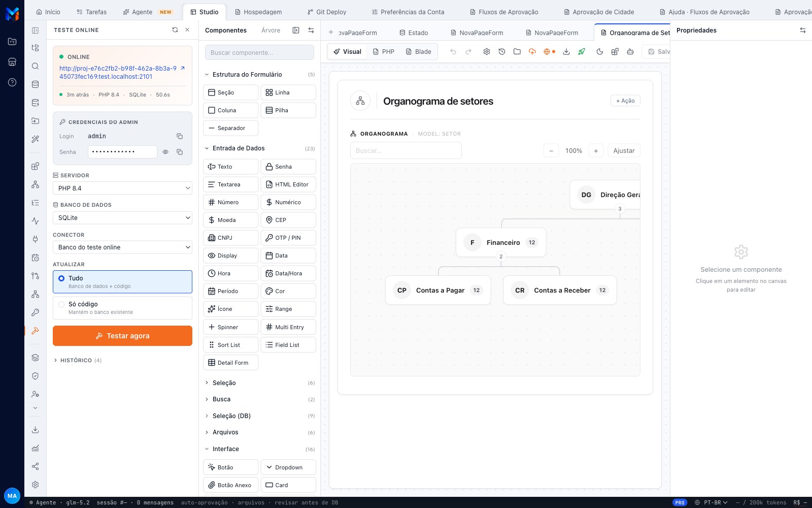Viewport: 812px width, 508px height.
Task: Open the Hospedagem tab
Action: tap(258, 12)
